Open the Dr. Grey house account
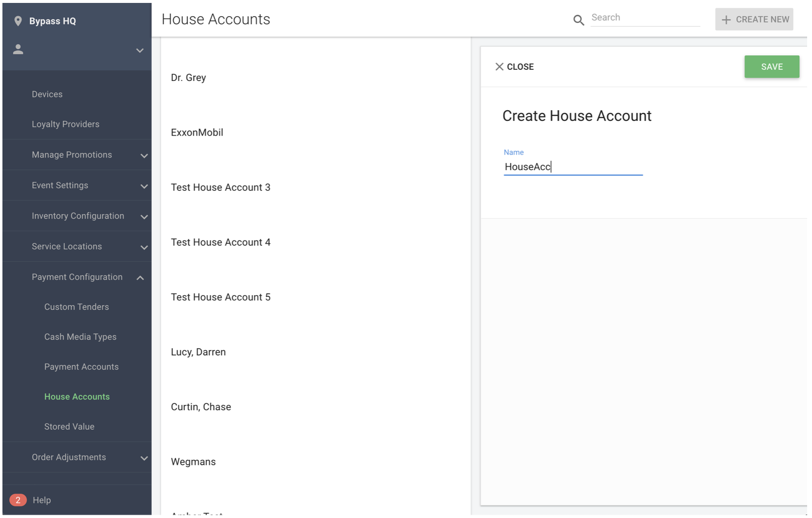This screenshot has width=812, height=518. click(188, 77)
